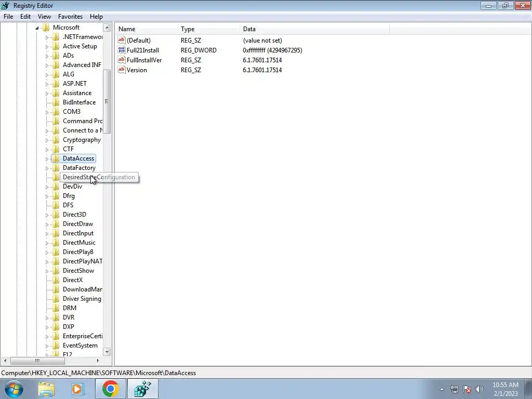Click the DataFactory folder icon
This screenshot has height=399, width=532.
56,168
